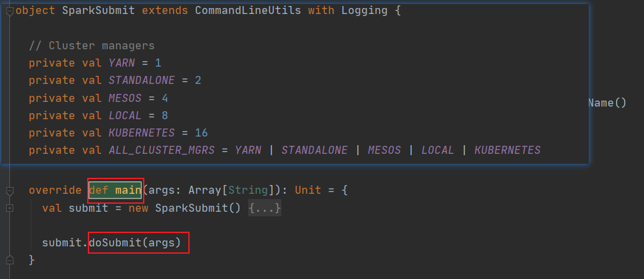Click SparkSubmit in the object declaration
The height and width of the screenshot is (279, 644).
tap(98, 11)
